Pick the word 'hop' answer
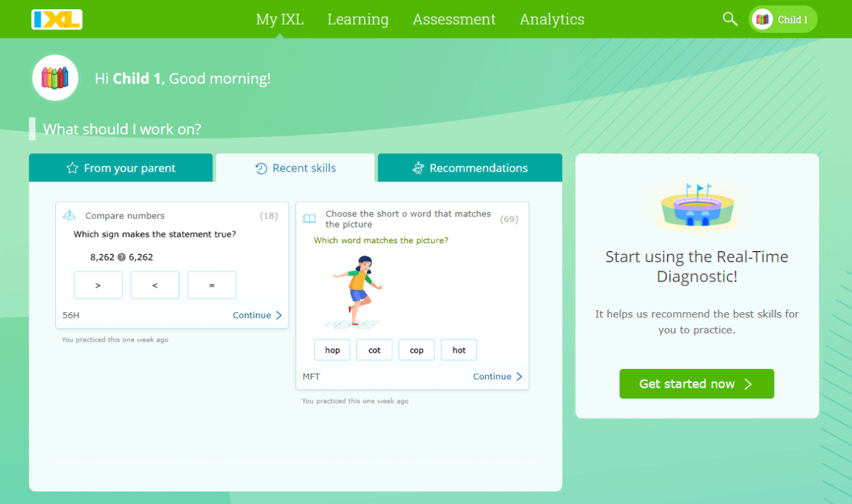 click(x=333, y=350)
